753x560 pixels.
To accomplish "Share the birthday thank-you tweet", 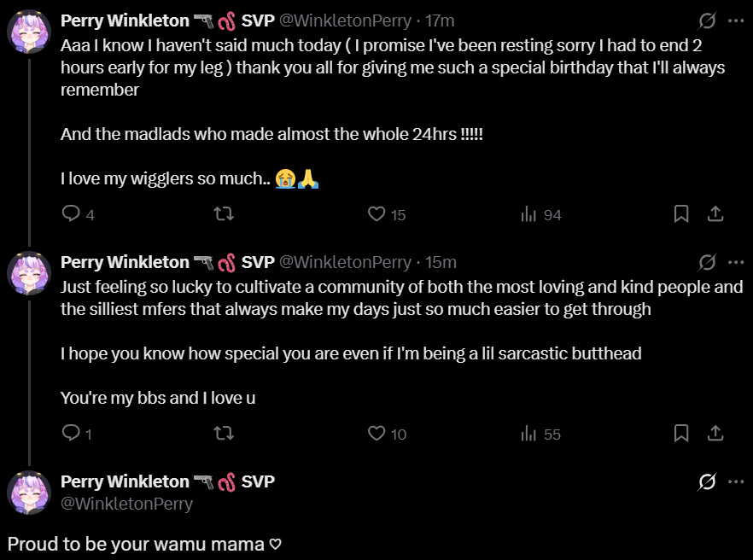I will tap(716, 214).
